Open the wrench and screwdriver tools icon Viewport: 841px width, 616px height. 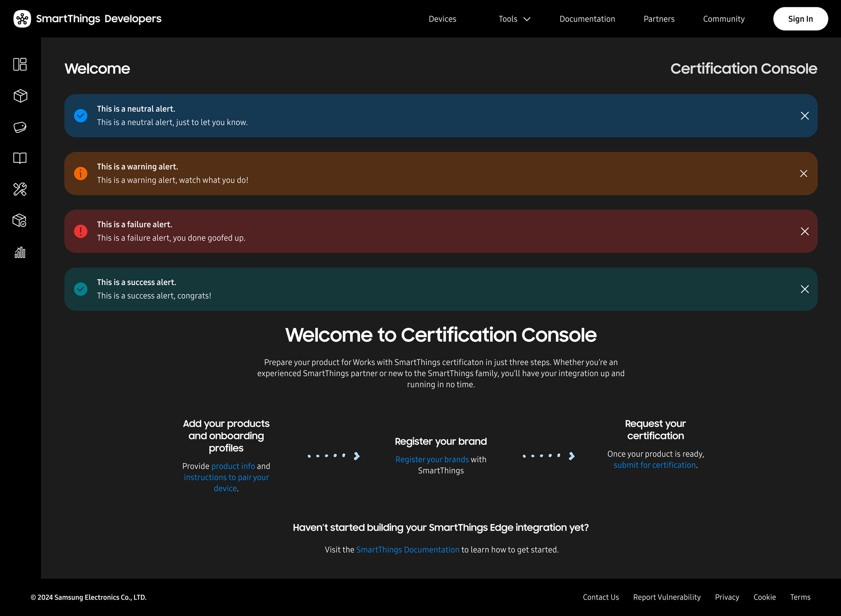(x=20, y=189)
